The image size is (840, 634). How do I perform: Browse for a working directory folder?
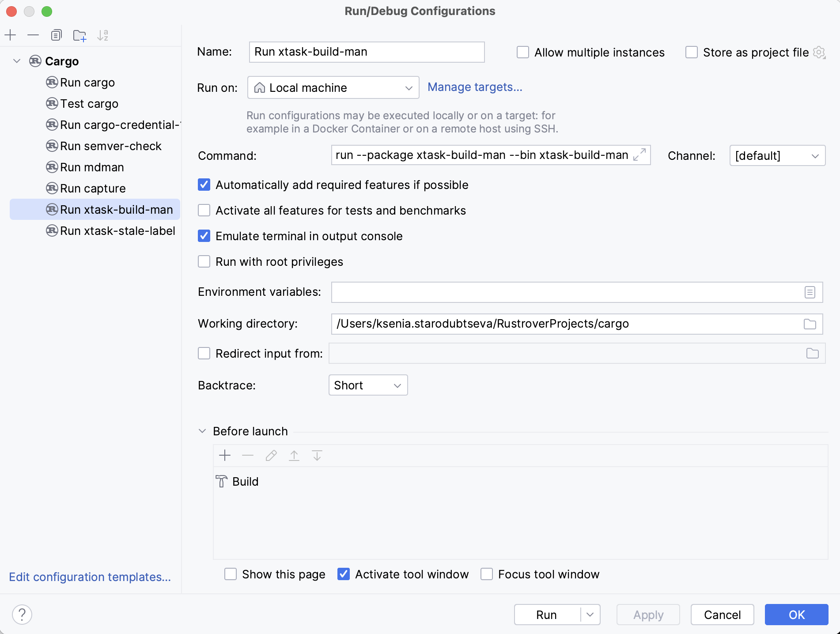[810, 324]
